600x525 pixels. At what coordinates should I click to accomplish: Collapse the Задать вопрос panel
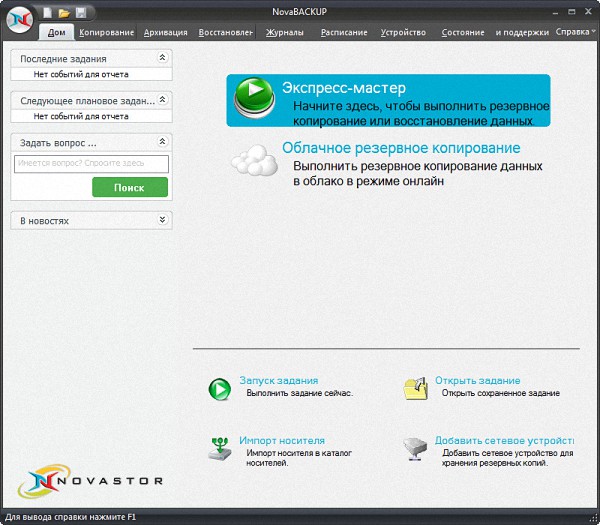tap(162, 142)
